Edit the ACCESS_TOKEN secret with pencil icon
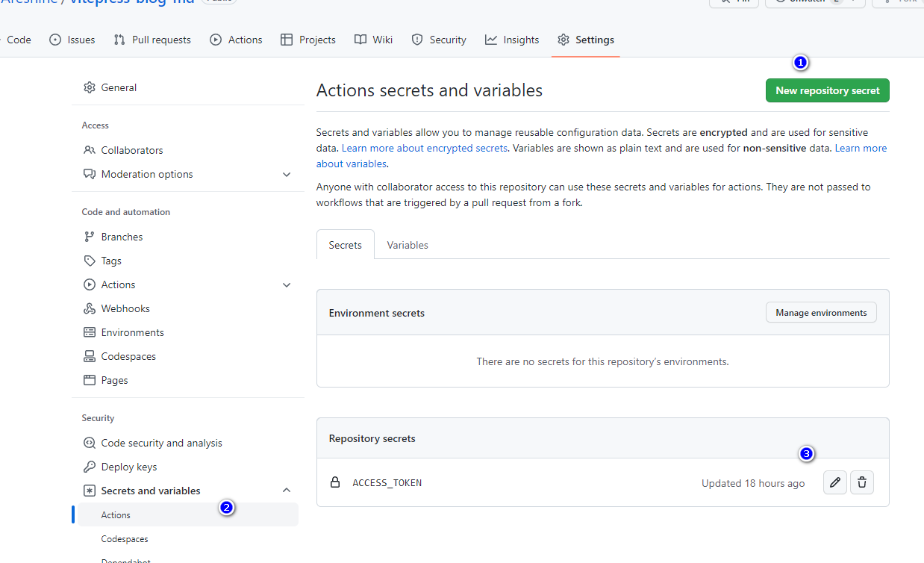The width and height of the screenshot is (924, 563). (x=835, y=482)
